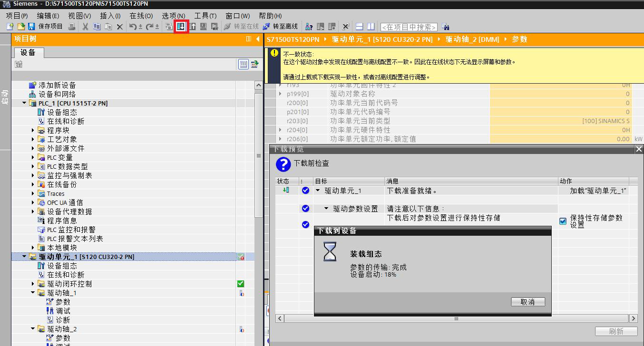Click the Delete X icon in toolbar

pos(120,27)
